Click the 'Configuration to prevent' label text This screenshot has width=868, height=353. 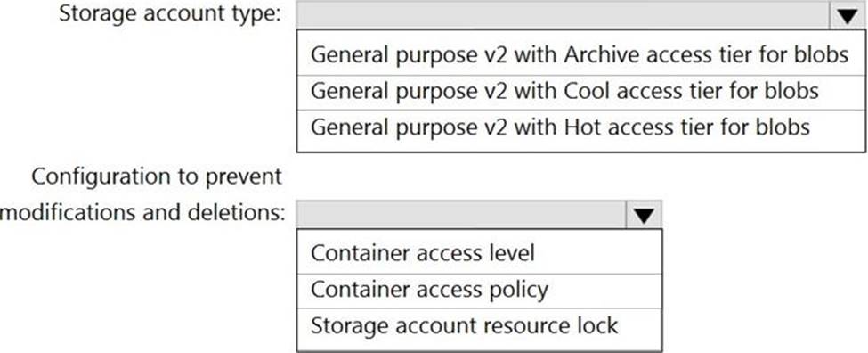click(x=157, y=177)
